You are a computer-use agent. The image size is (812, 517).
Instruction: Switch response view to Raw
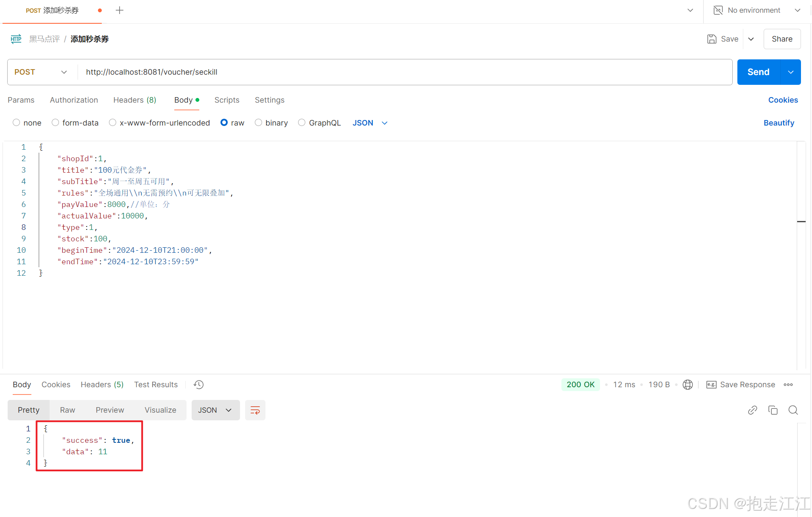(67, 410)
